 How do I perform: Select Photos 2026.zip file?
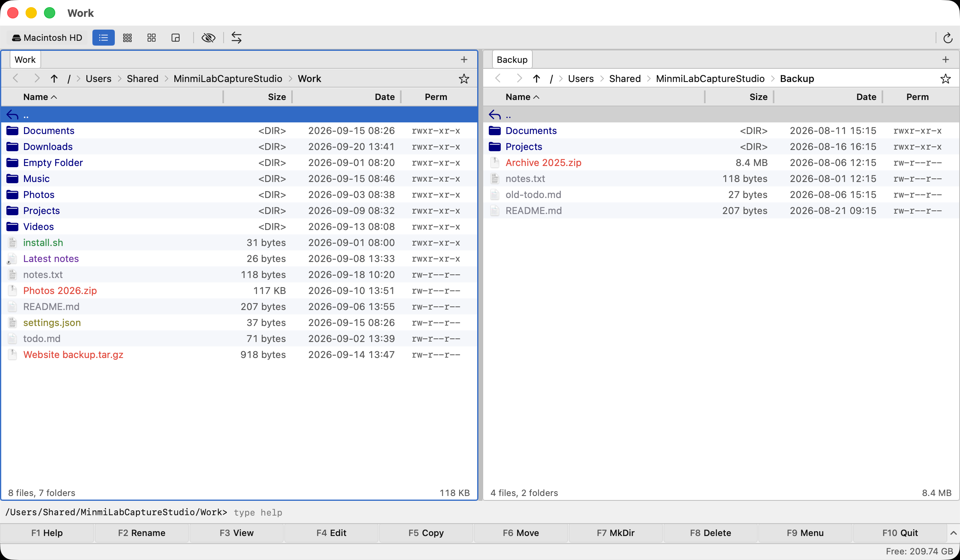pos(239,291)
